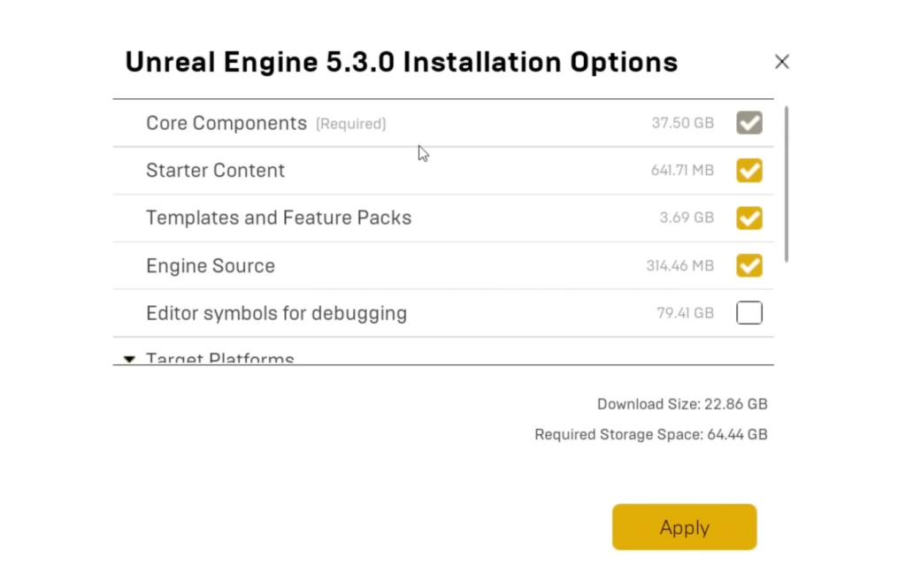
Task: Uncheck the Starter Content checkbox
Action: [x=749, y=171]
